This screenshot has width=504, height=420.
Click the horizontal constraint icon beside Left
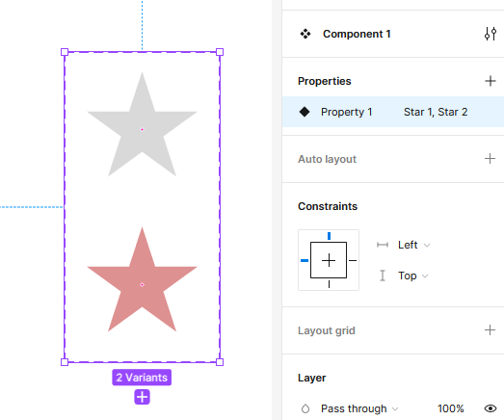[383, 245]
